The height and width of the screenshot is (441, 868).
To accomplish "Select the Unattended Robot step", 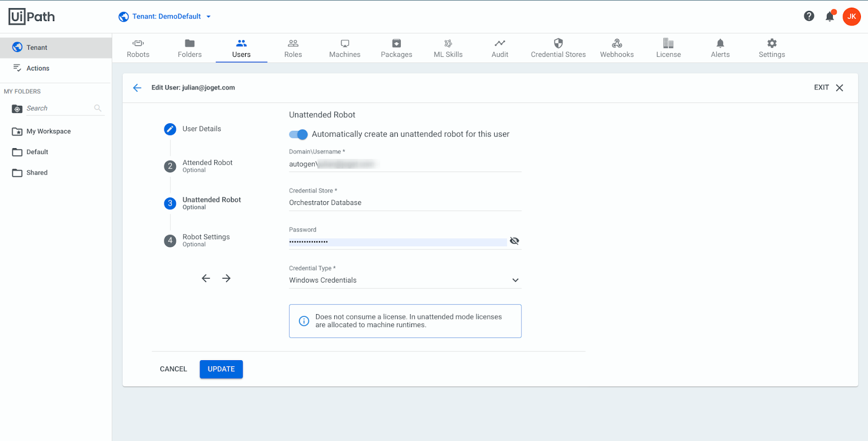I will tap(202, 203).
